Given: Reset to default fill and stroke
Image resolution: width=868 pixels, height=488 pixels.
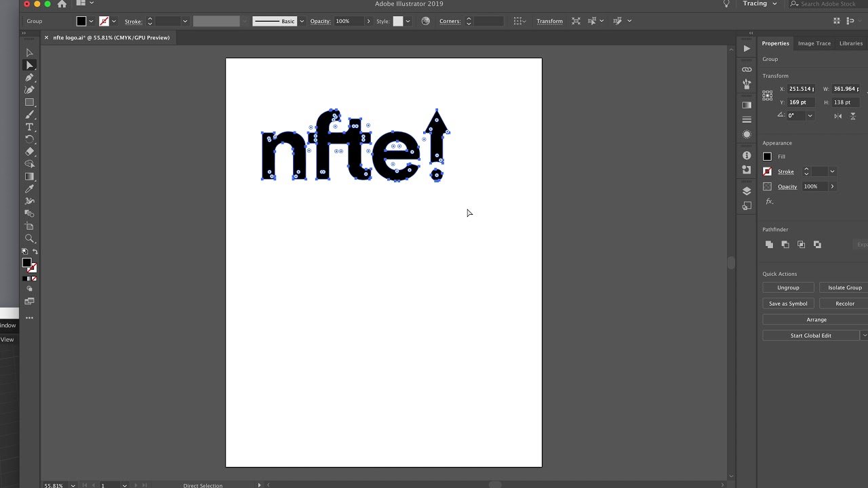Looking at the screenshot, I should pyautogui.click(x=24, y=251).
